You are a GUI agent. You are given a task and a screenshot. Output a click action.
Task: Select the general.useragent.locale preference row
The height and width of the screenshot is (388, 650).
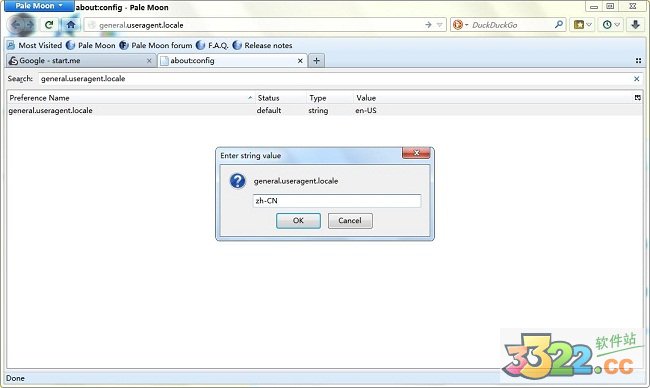pos(325,111)
